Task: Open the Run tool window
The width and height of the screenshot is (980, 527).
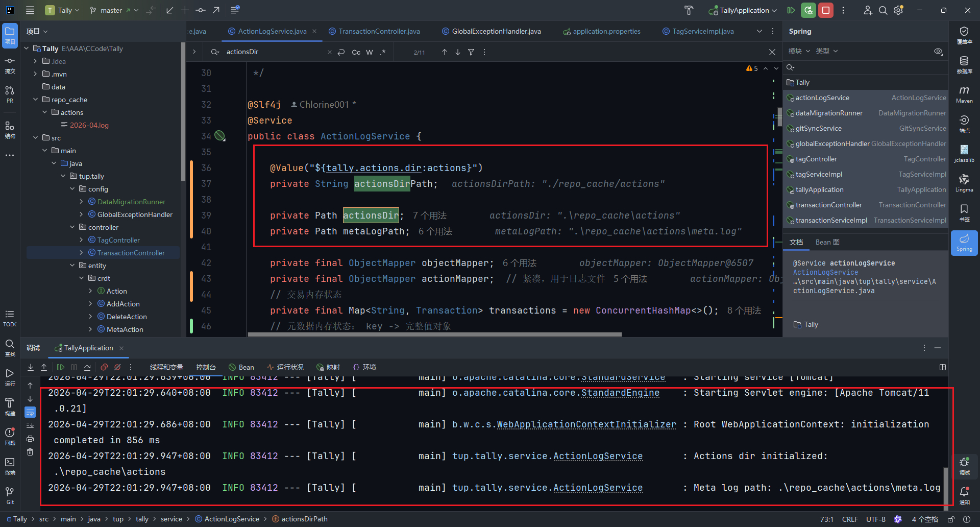Action: coord(10,377)
